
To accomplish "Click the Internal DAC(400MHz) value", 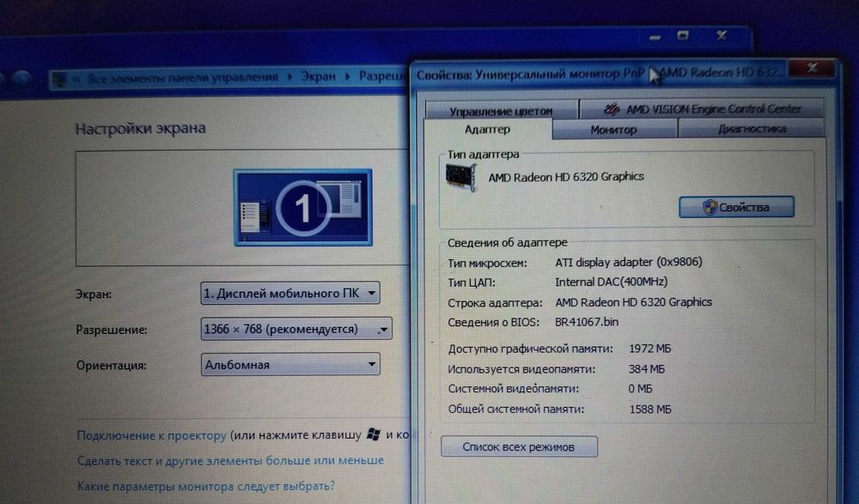I will (x=611, y=282).
